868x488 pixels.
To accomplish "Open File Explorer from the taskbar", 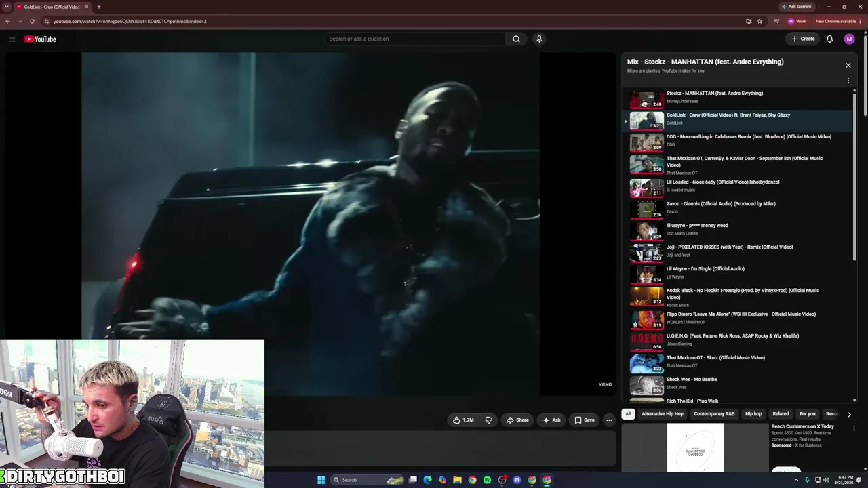I will click(457, 480).
